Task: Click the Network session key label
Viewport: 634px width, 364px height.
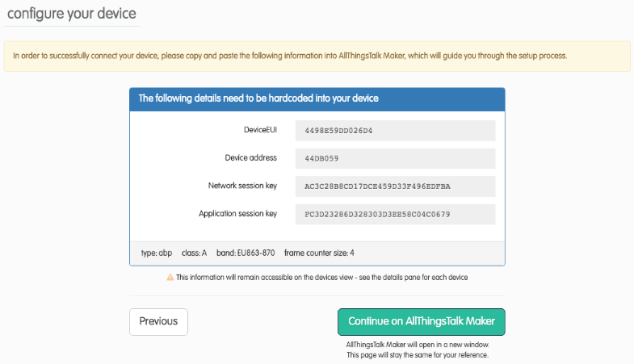Action: pos(242,186)
